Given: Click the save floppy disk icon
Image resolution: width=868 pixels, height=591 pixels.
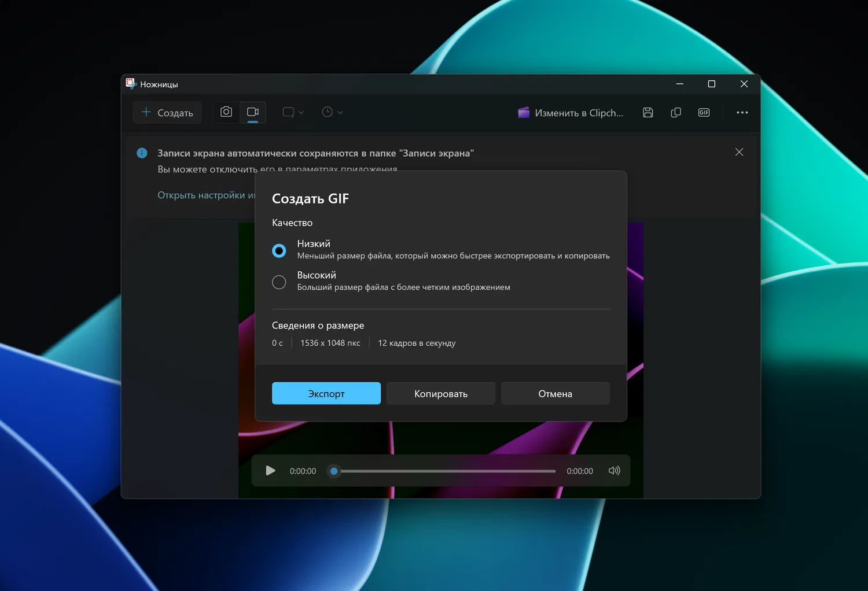Looking at the screenshot, I should coord(648,113).
